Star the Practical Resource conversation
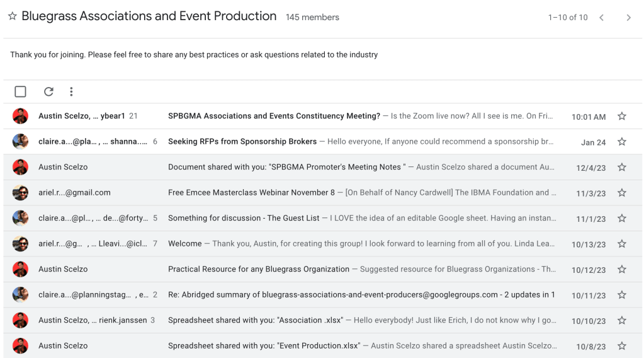Image resolution: width=644 pixels, height=358 pixels. (622, 270)
